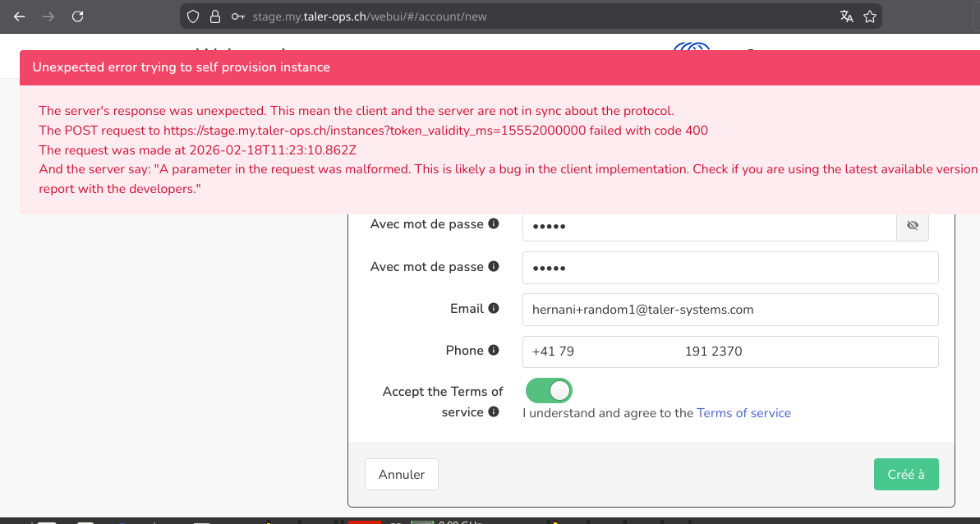Click info icon beside Terms of service label
Viewport: 980px width, 524px height.
click(x=494, y=411)
